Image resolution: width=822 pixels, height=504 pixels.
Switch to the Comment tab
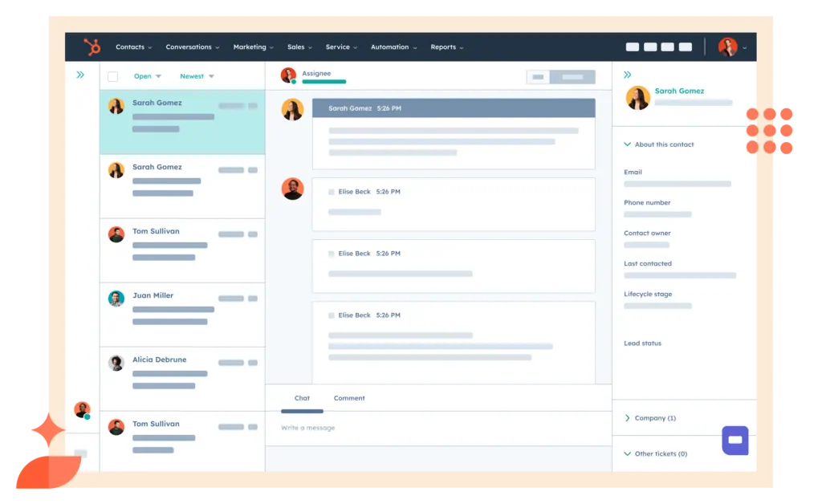point(349,398)
